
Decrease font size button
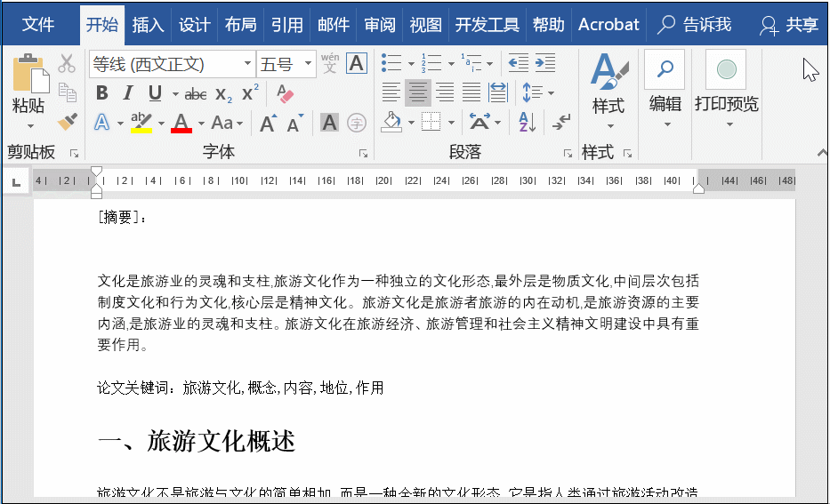295,124
